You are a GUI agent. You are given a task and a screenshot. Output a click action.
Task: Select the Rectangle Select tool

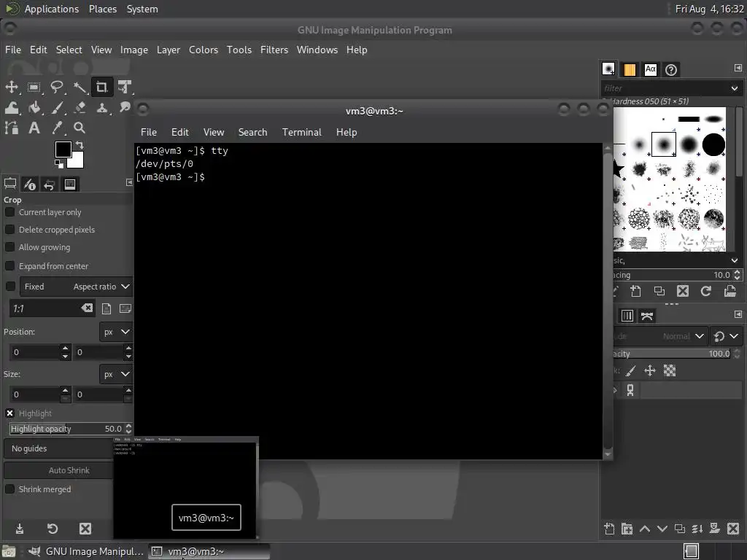[x=34, y=87]
